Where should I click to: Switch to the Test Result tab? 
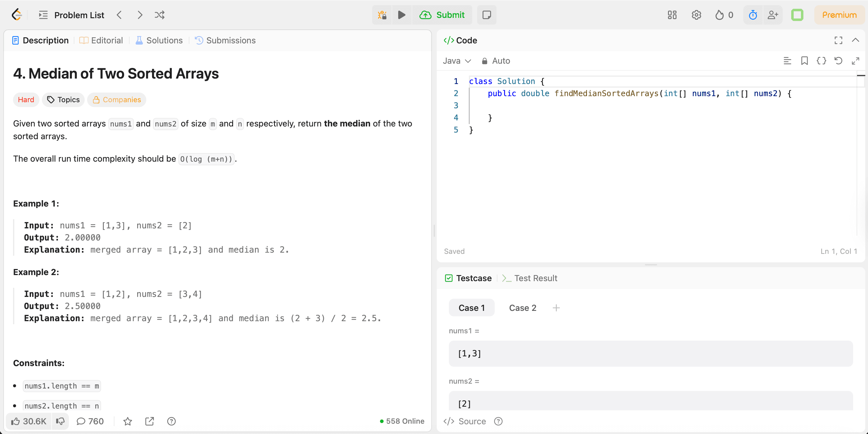[529, 278]
